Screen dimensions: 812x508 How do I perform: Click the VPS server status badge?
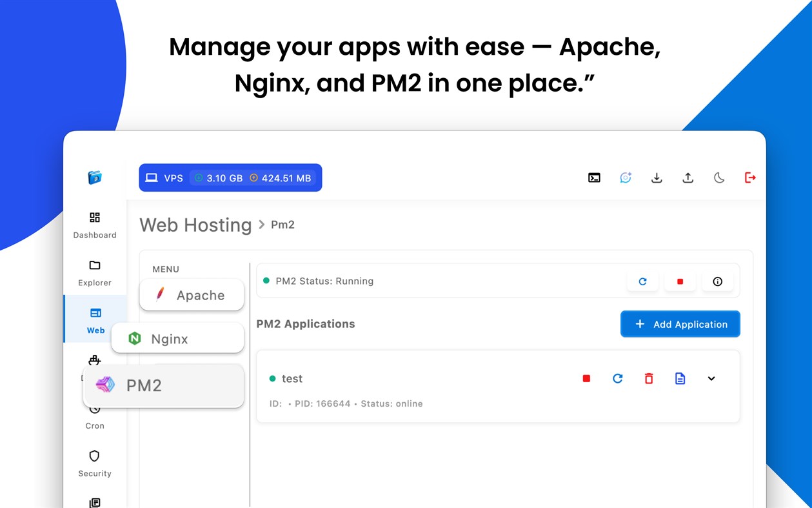[230, 178]
